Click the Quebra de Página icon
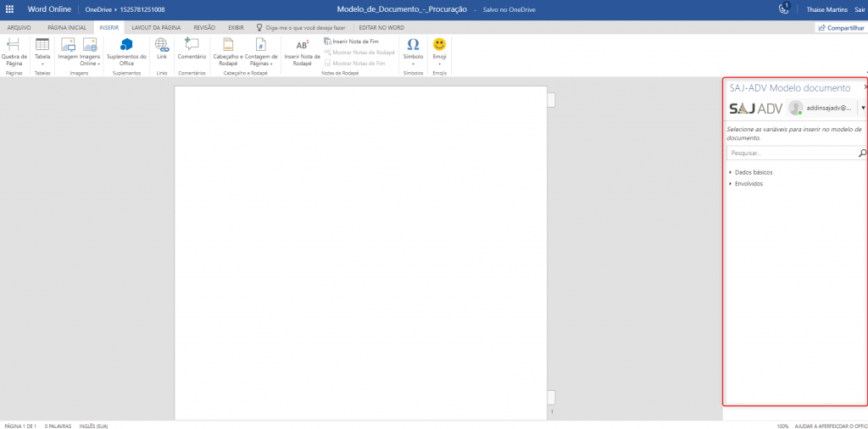This screenshot has height=429, width=868. pos(14,44)
